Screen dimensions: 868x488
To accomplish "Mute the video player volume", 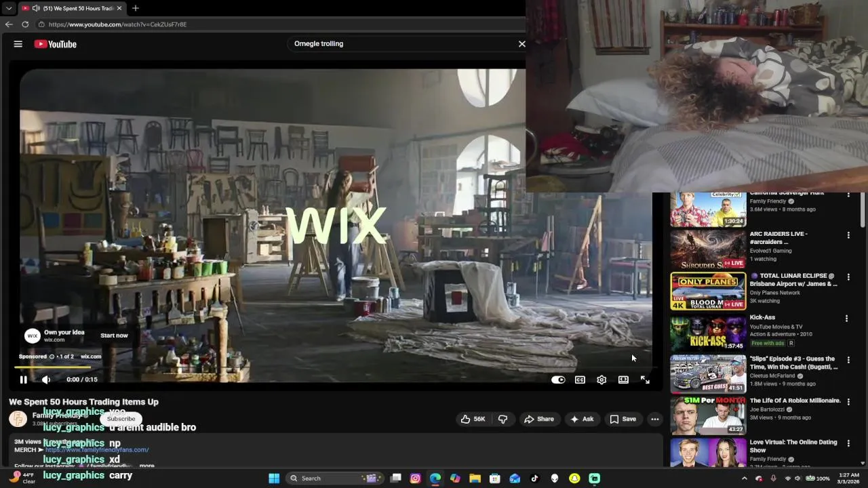I will coord(46,380).
